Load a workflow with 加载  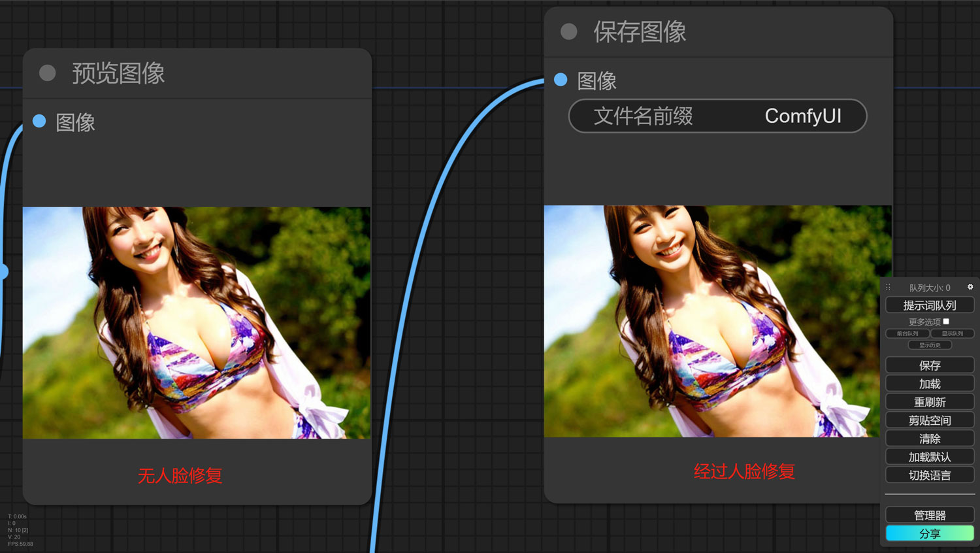click(930, 384)
